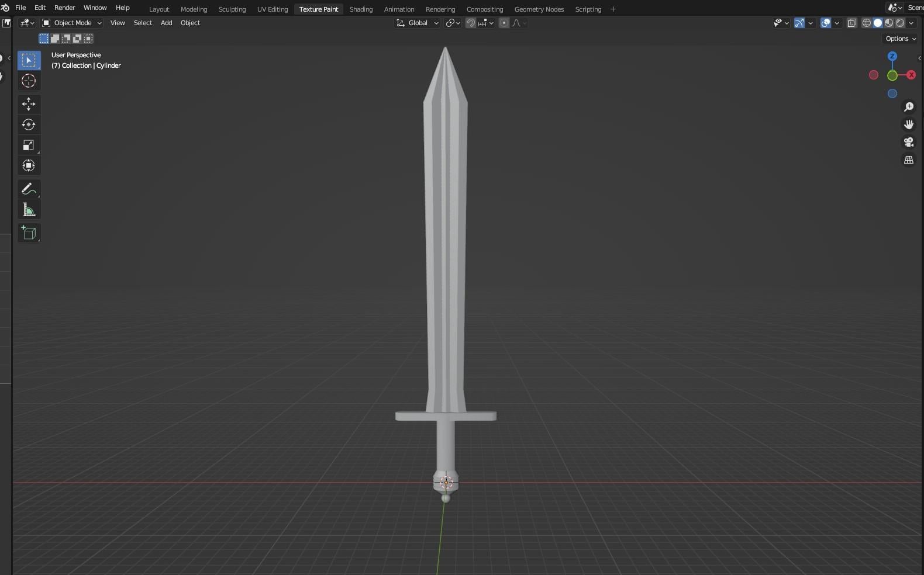The height and width of the screenshot is (575, 924).
Task: Set selection mode to invert
Action: 77,39
